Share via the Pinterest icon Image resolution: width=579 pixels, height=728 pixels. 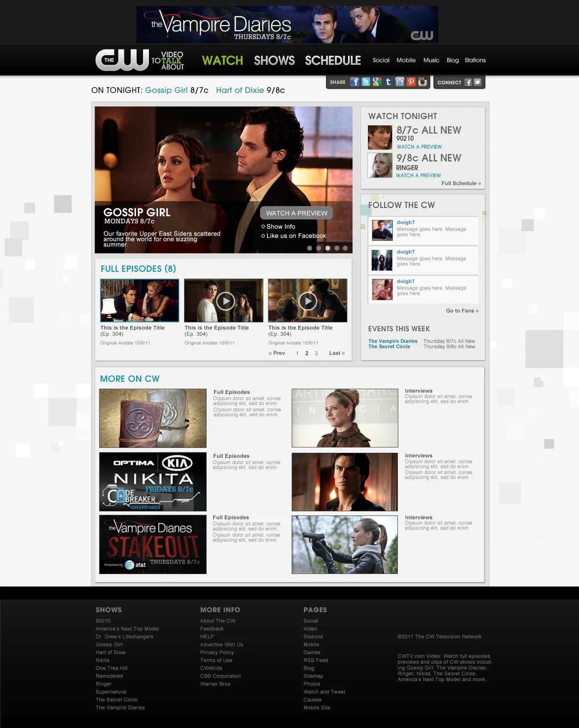pyautogui.click(x=411, y=82)
